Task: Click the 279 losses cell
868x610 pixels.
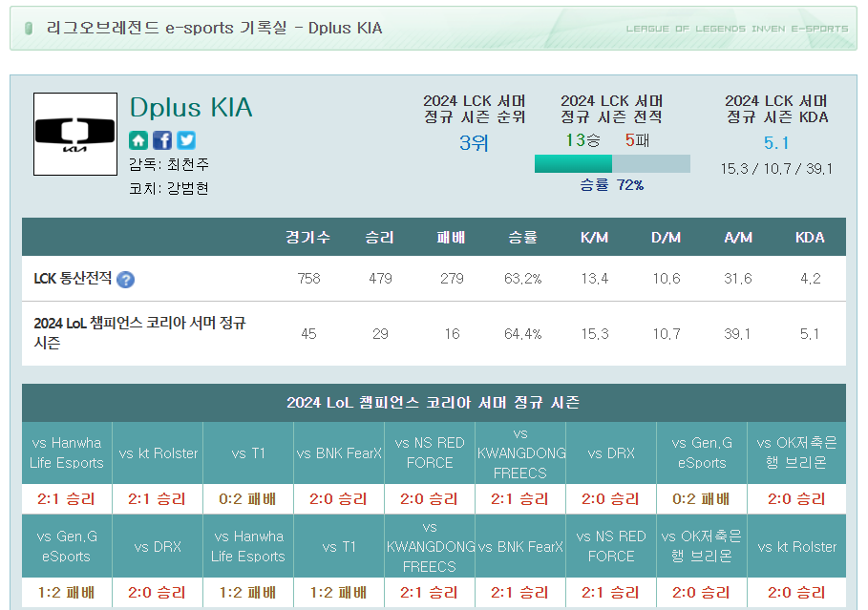Action: point(452,279)
